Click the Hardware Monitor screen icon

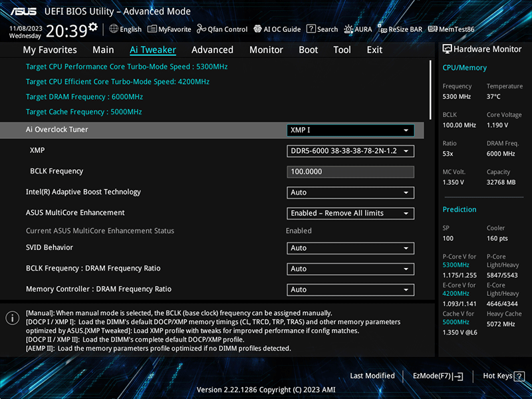coord(447,49)
